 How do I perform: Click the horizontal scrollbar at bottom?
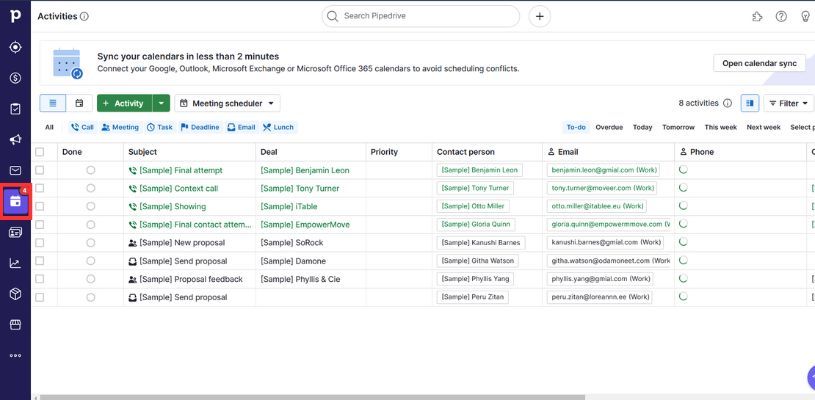(x=312, y=397)
